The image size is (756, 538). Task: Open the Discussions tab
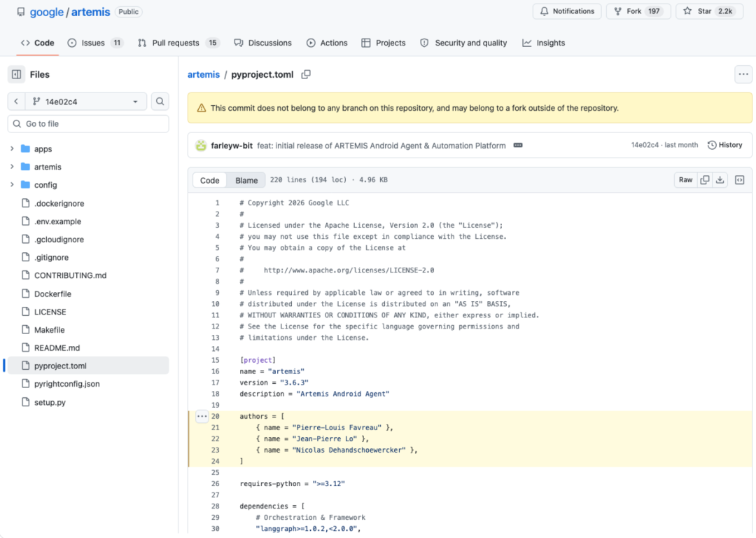262,43
